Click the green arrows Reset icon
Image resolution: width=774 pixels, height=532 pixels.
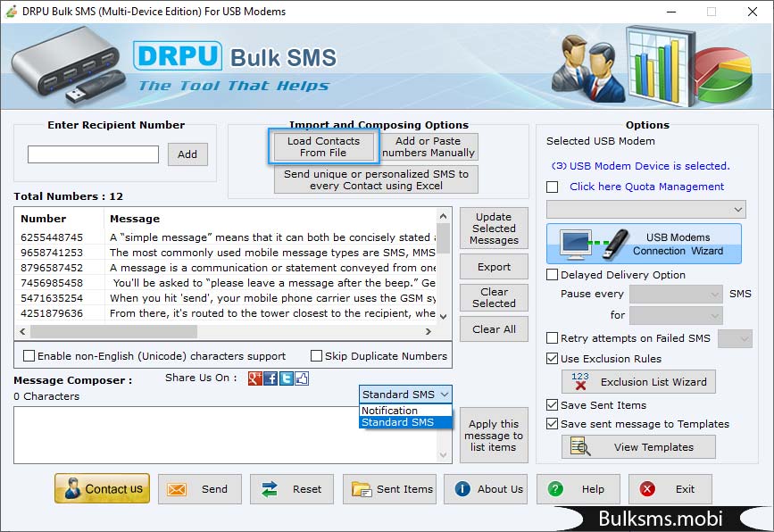pyautogui.click(x=270, y=489)
